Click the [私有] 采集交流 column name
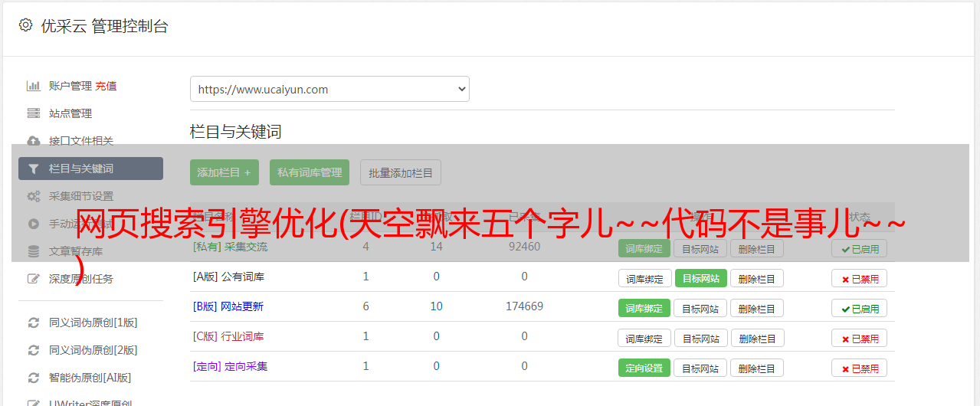This screenshot has width=980, height=406. click(x=230, y=247)
